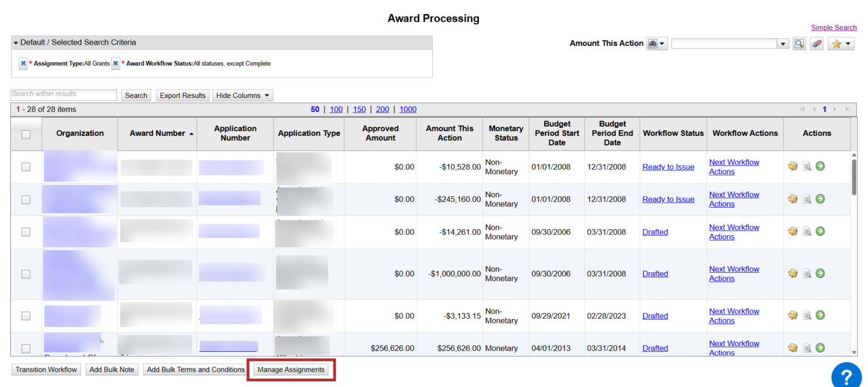Click the magnifier search icon beside the criteria field
Image resolution: width=868 pixels, height=387 pixels.
click(799, 44)
